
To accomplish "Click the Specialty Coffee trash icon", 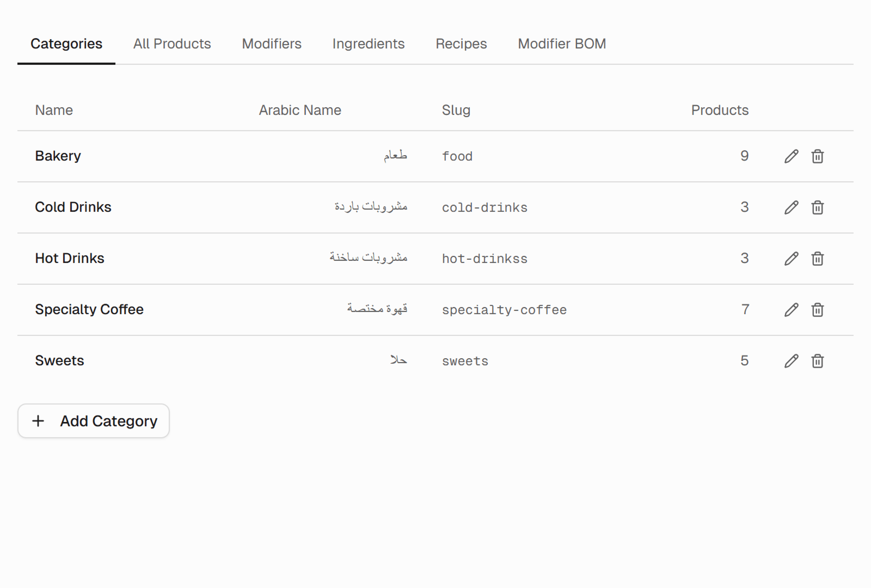I will pyautogui.click(x=817, y=310).
